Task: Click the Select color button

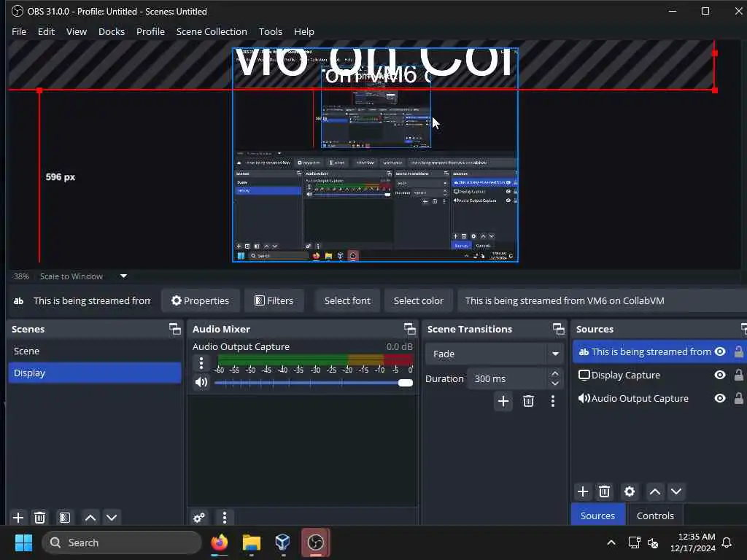Action: coord(418,300)
